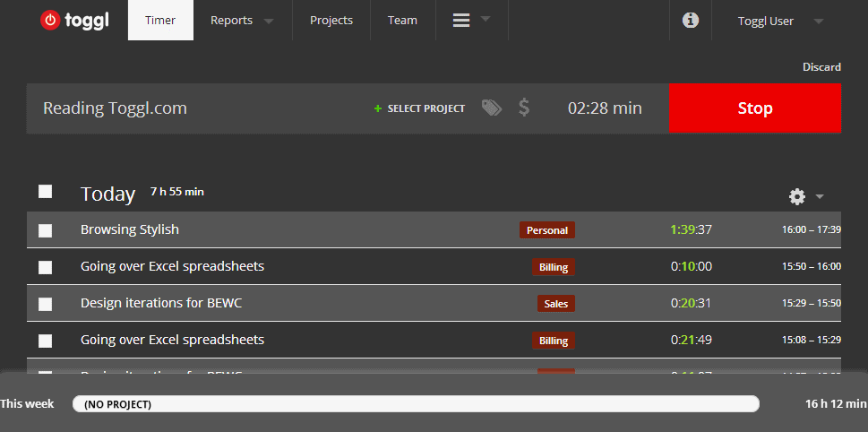The height and width of the screenshot is (432, 868).
Task: Discard the current time entry
Action: click(821, 67)
